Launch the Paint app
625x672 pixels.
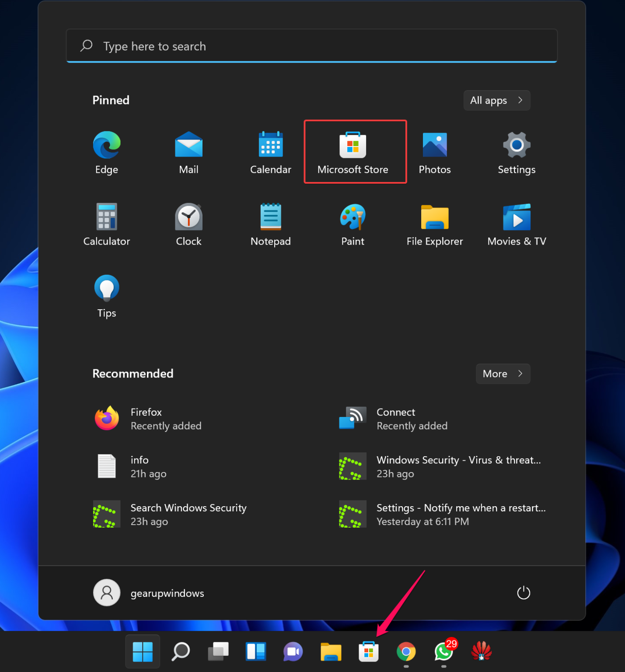tap(353, 224)
